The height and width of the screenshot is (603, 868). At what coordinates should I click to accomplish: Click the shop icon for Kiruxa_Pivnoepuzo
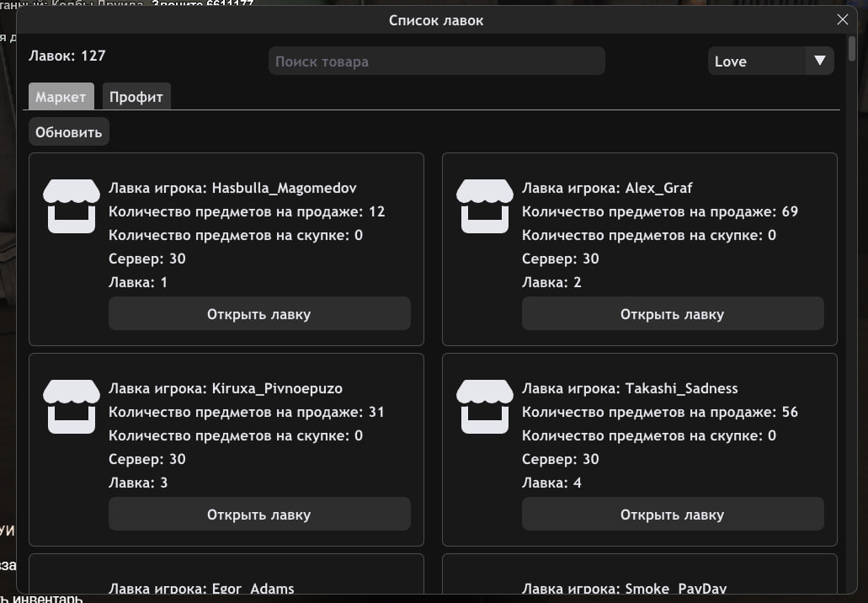(x=71, y=406)
